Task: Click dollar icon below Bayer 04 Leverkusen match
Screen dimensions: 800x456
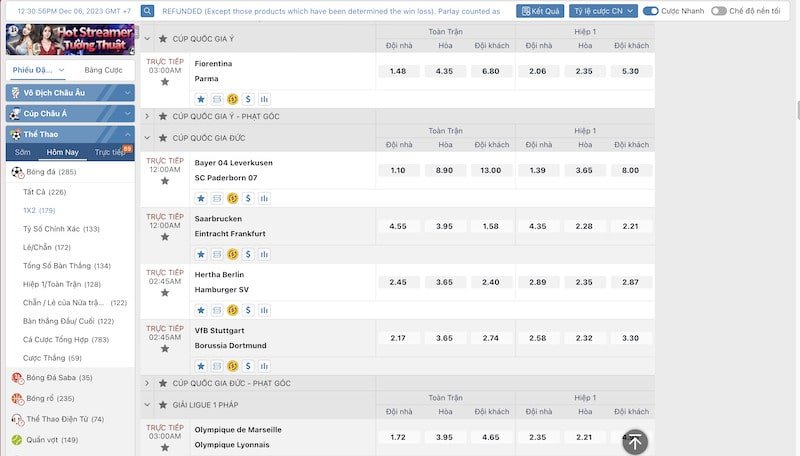Action: 248,198
